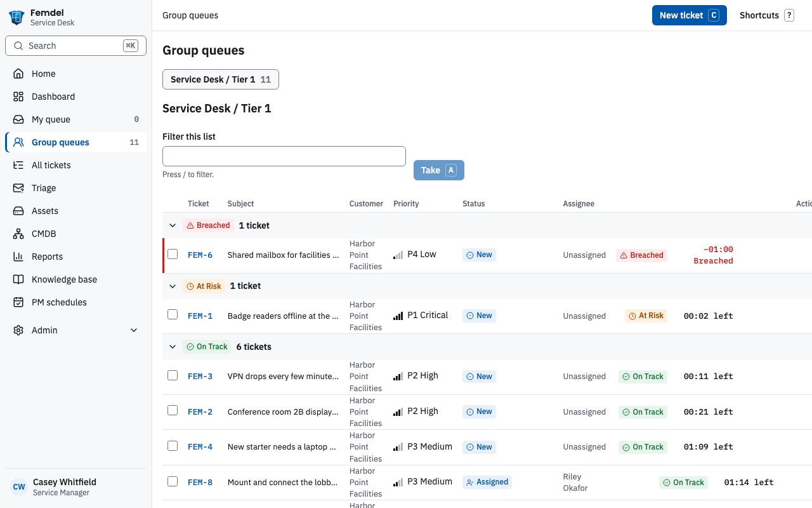Open the Assets section
Viewport: 812px width, 508px height.
pyautogui.click(x=75, y=211)
